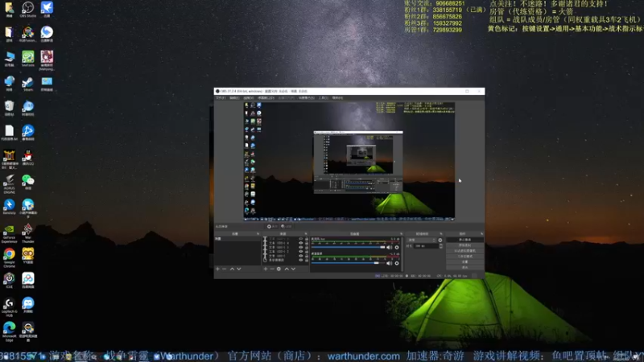644x362 pixels.
Task: Open SeeTools desktop shortcut
Action: pyautogui.click(x=28, y=59)
